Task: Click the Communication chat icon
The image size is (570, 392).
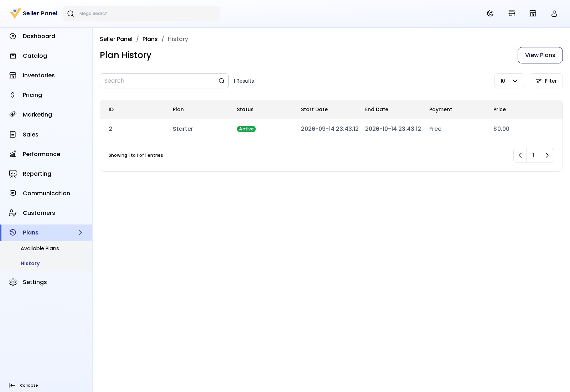Action: tap(13, 194)
